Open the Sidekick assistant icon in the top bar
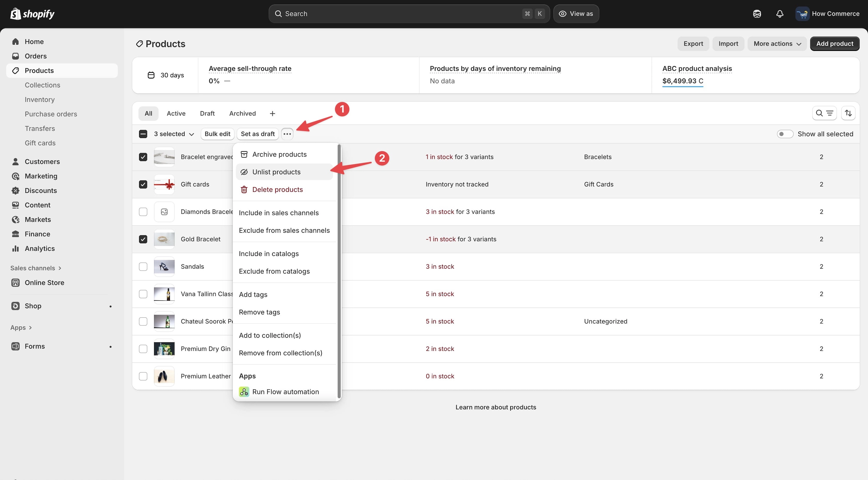Viewport: 868px width, 480px height. point(757,14)
